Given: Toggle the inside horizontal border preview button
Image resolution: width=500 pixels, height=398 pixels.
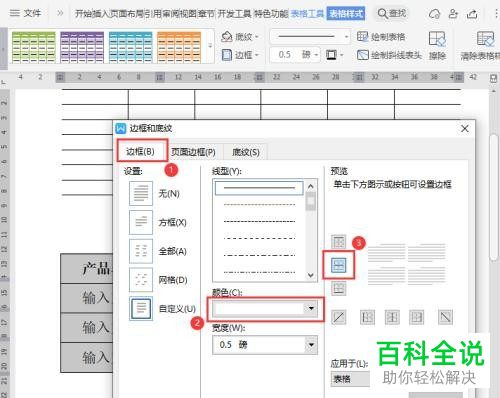Looking at the screenshot, I should pyautogui.click(x=339, y=265).
